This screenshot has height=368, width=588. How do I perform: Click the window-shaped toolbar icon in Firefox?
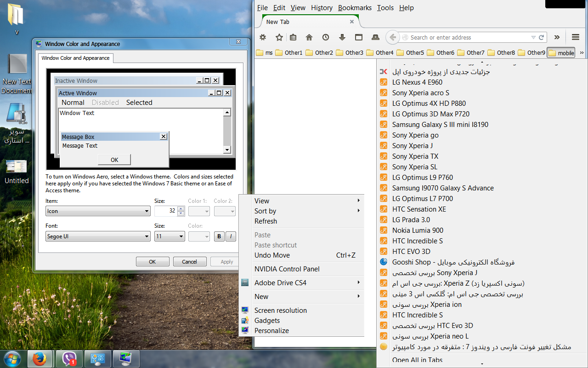(x=359, y=37)
